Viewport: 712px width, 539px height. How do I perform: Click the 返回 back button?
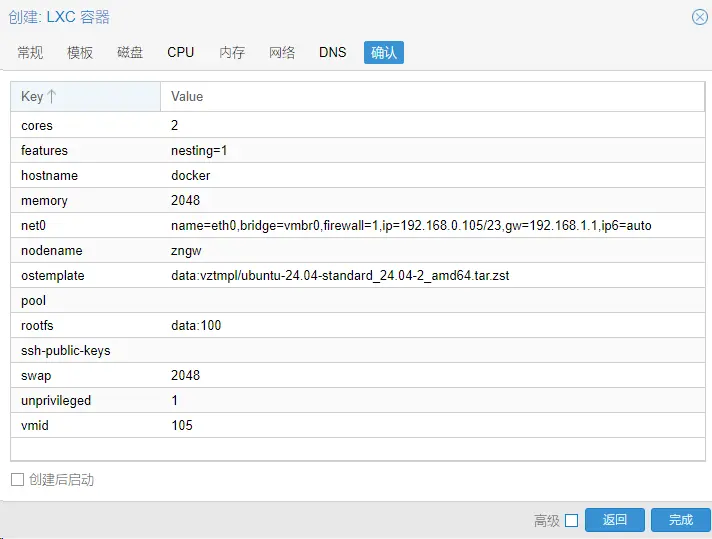click(615, 520)
